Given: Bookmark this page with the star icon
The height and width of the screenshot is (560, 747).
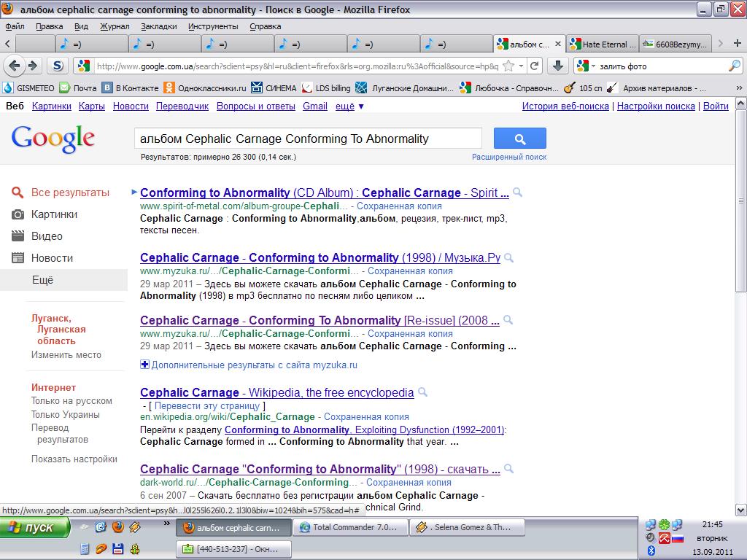Looking at the screenshot, I should pyautogui.click(x=508, y=66).
